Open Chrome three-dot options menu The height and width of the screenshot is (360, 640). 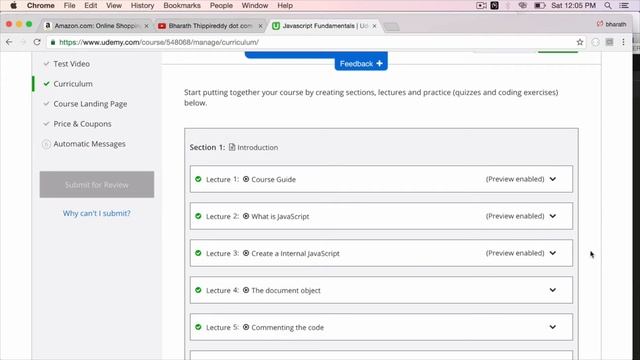tap(623, 42)
